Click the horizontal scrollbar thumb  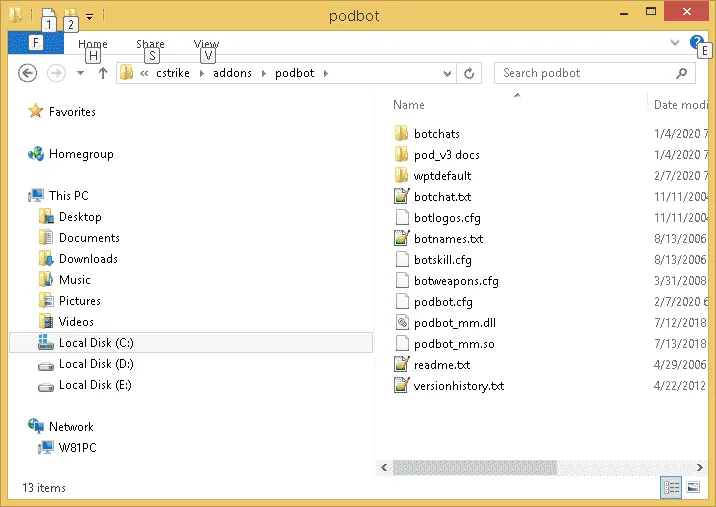tap(475, 468)
